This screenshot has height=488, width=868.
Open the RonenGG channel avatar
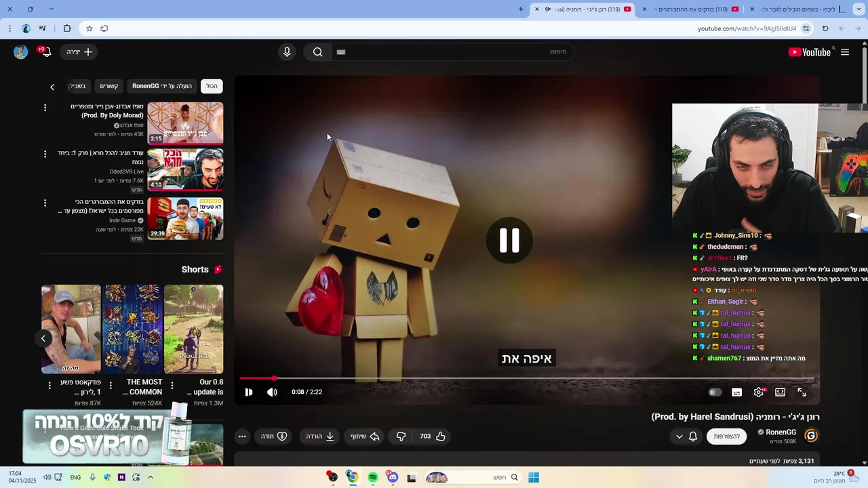[x=811, y=436]
